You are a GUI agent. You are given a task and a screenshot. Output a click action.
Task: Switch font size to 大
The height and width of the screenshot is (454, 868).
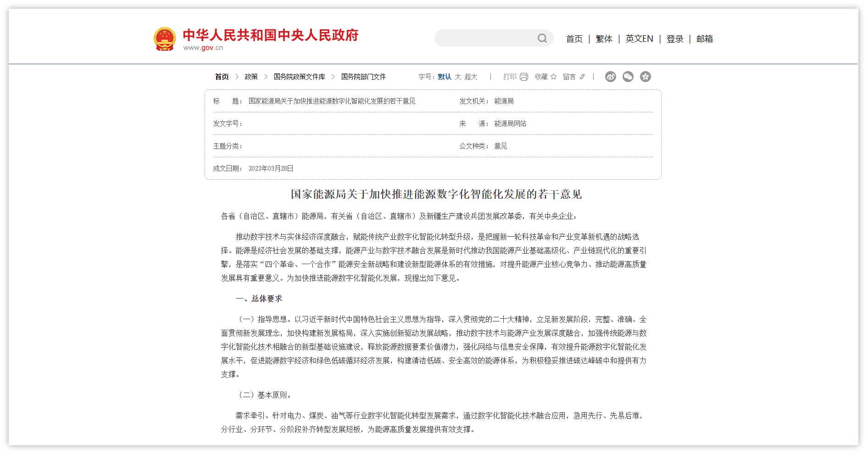pyautogui.click(x=457, y=77)
